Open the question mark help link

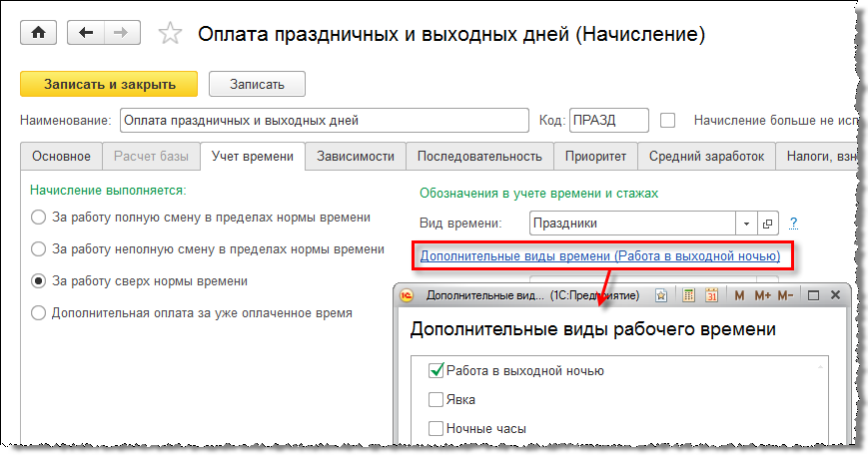click(793, 224)
